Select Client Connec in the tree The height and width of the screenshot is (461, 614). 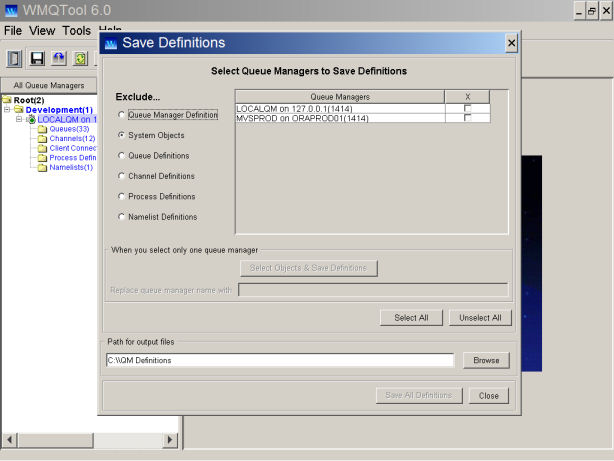pyautogui.click(x=72, y=148)
